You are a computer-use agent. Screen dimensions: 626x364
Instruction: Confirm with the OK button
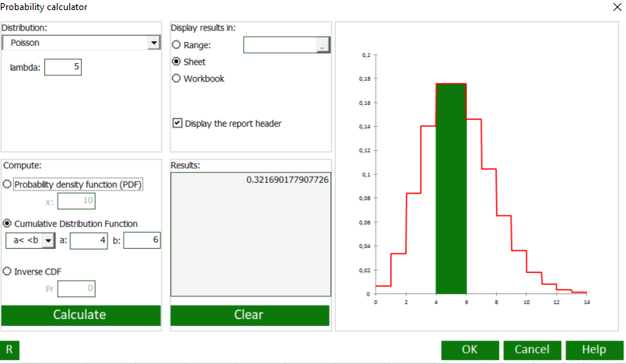click(470, 350)
